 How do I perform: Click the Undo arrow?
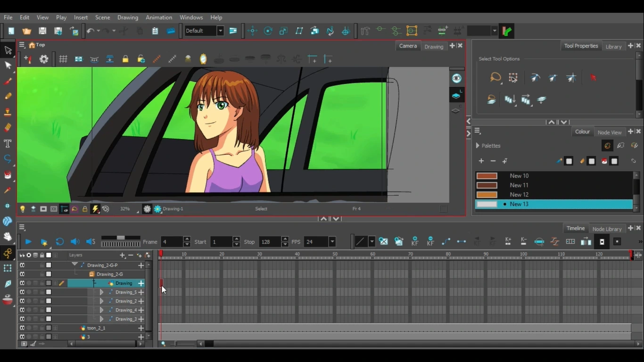[91, 31]
